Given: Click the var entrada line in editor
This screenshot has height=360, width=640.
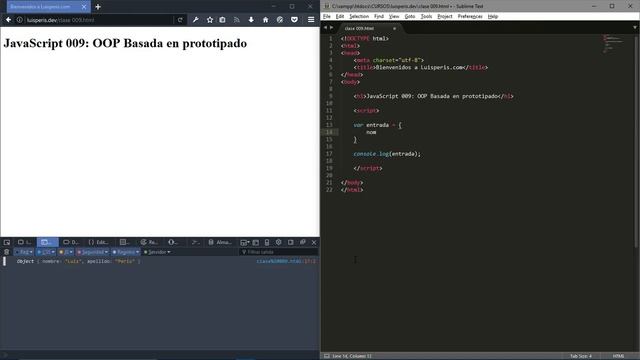Looking at the screenshot, I should [x=378, y=125].
